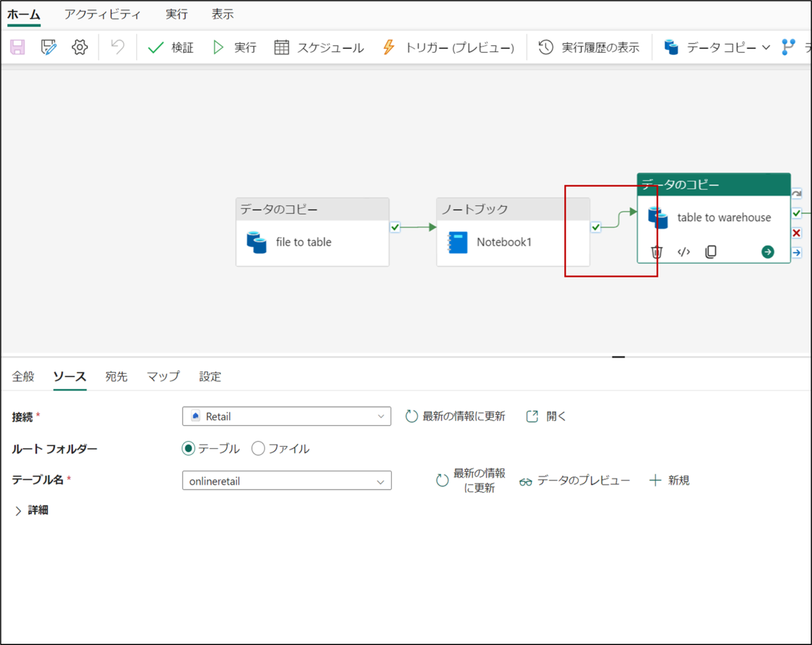
Task: Clone the table to warehouse activity
Action: 710,252
